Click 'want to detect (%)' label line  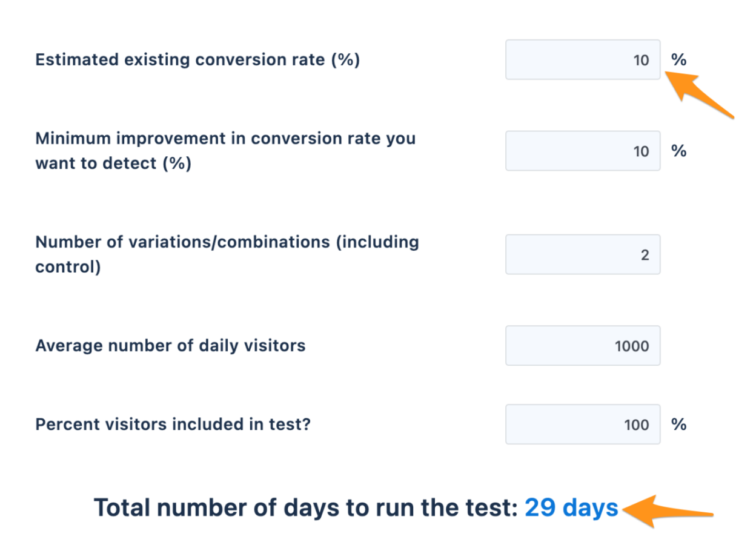(113, 163)
